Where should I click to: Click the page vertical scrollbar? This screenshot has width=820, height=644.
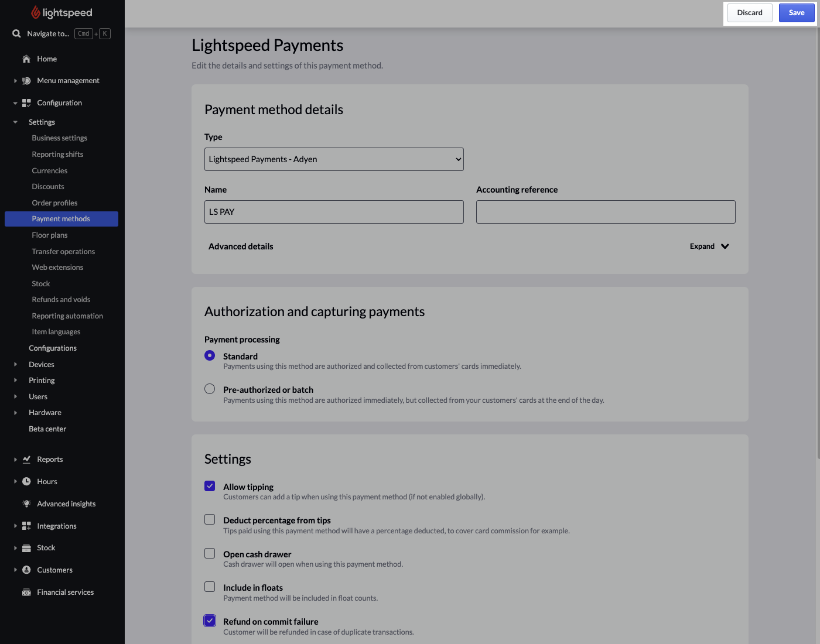pos(818,243)
